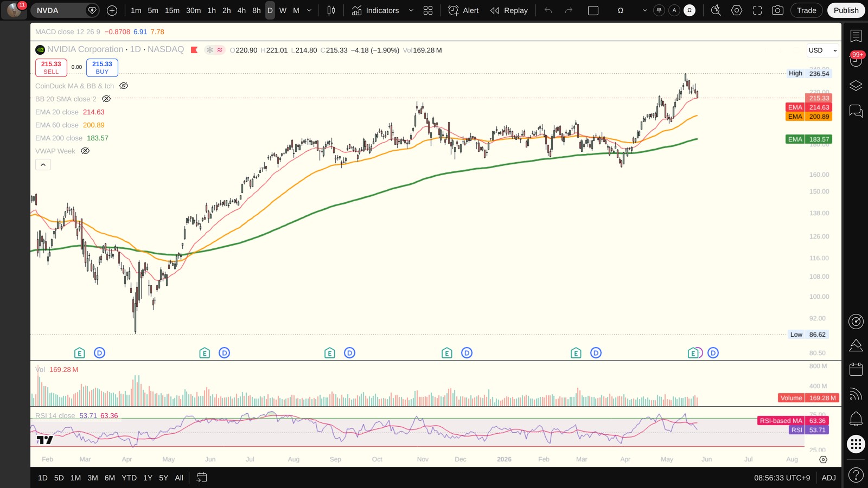Expand the indicator favorites dropdown arrow
The image size is (868, 488).
coord(411,10)
